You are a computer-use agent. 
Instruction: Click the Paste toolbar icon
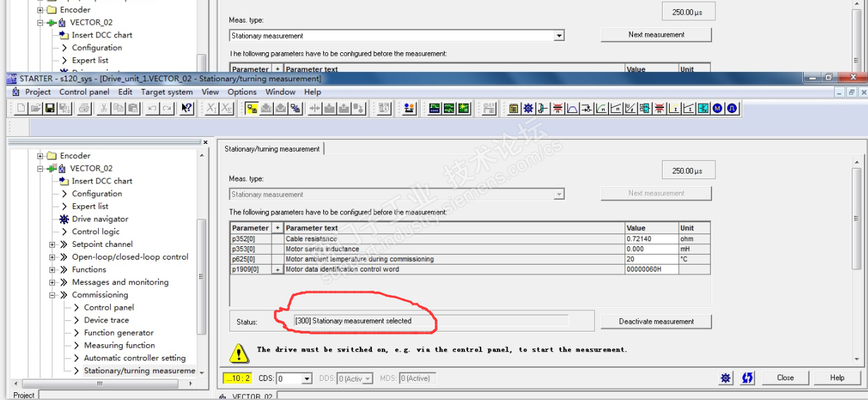coord(133,108)
